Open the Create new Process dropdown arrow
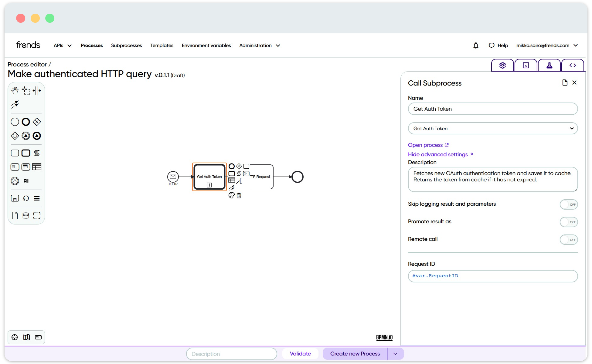This screenshot has width=592, height=364. pos(395,354)
